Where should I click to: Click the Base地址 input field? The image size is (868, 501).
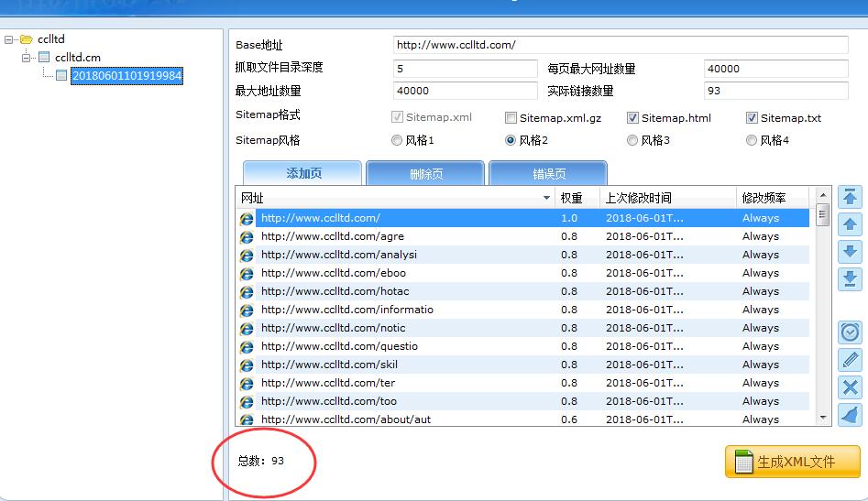(x=621, y=45)
